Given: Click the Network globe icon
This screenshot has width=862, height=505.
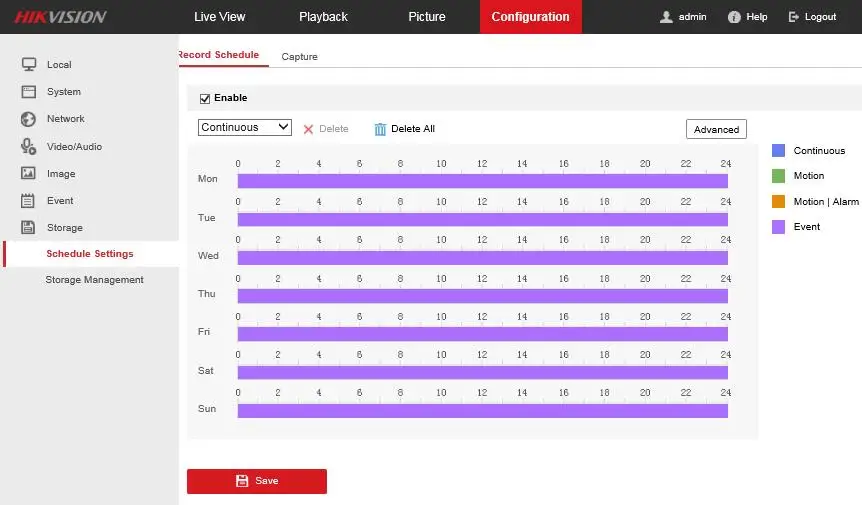Looking at the screenshot, I should pos(29,119).
